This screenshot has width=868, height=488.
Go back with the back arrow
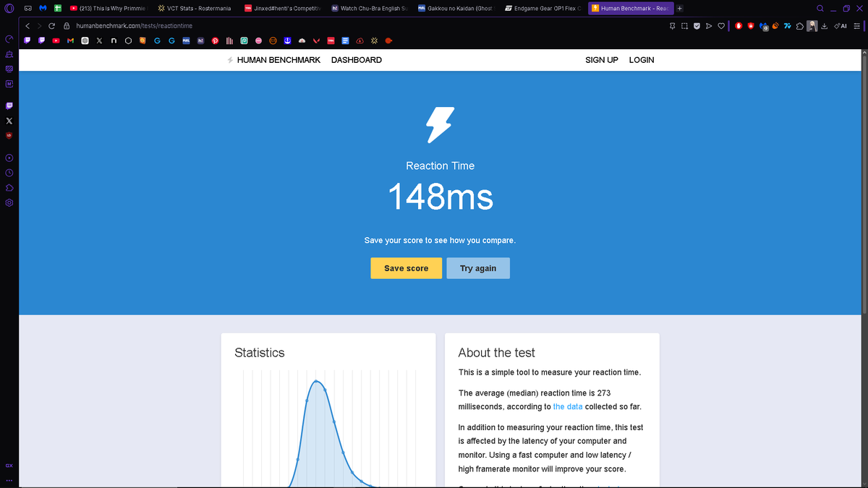(x=27, y=26)
